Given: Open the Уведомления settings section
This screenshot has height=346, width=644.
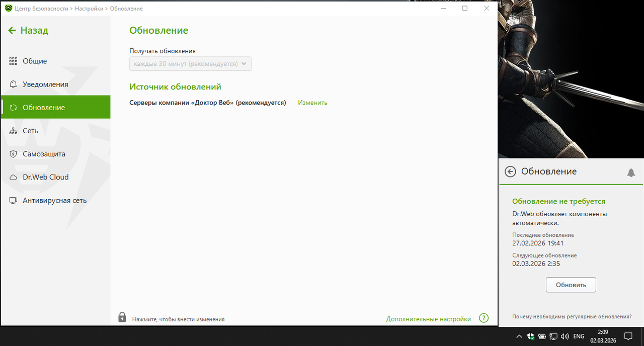Looking at the screenshot, I should 55,84.
